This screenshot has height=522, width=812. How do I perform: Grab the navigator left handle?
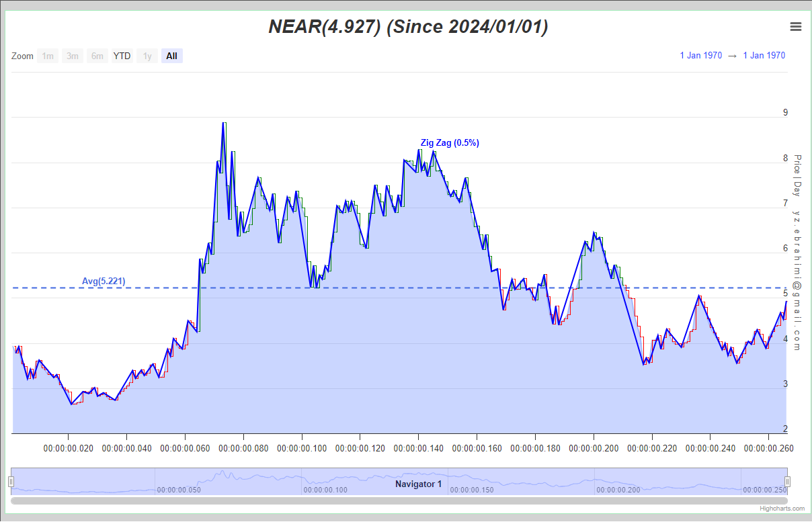11,482
